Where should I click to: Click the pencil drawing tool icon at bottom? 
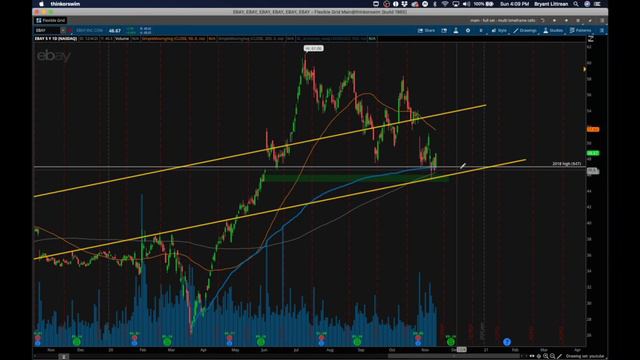click(560, 356)
